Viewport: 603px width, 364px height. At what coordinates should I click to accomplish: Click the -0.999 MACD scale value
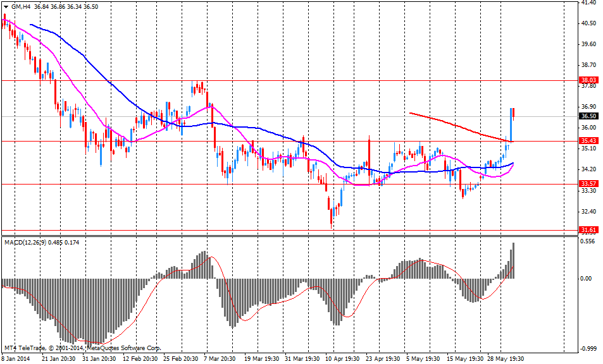589,349
